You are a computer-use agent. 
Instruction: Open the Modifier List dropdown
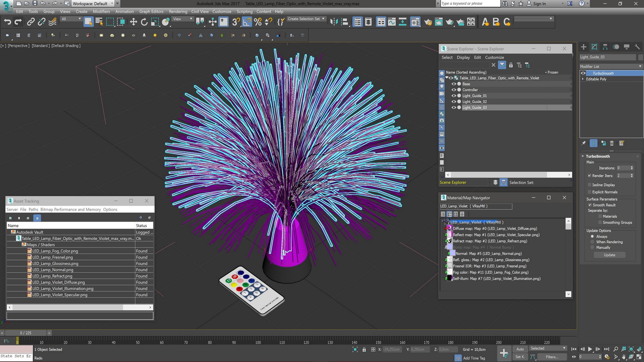pyautogui.click(x=610, y=66)
